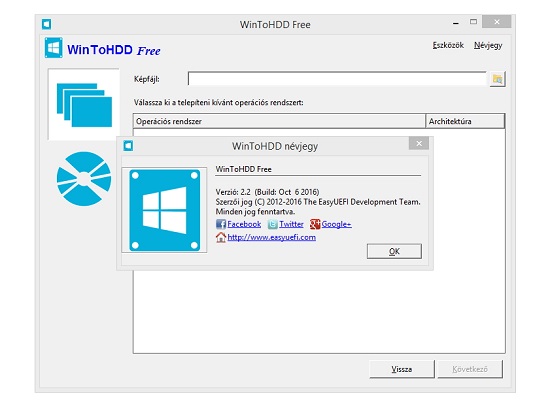Click the Képfájl path input field
Image resolution: width=550 pixels, height=413 pixels.
(x=337, y=79)
